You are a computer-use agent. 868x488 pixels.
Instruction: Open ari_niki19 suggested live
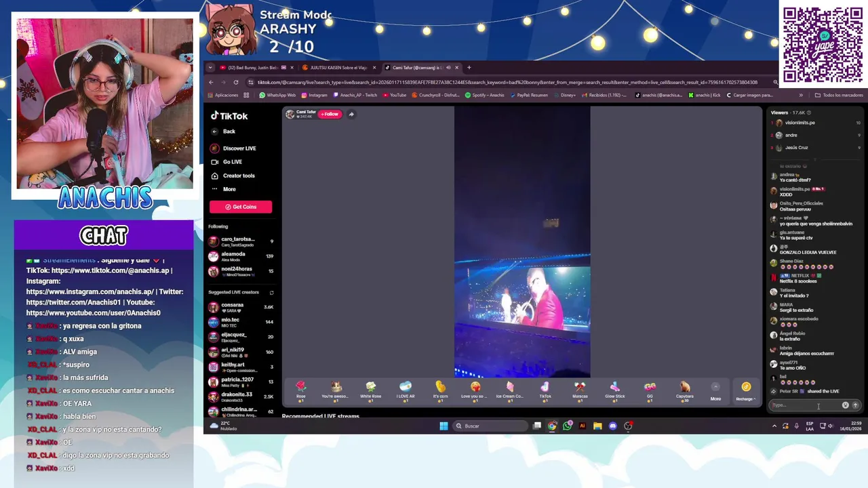241,352
